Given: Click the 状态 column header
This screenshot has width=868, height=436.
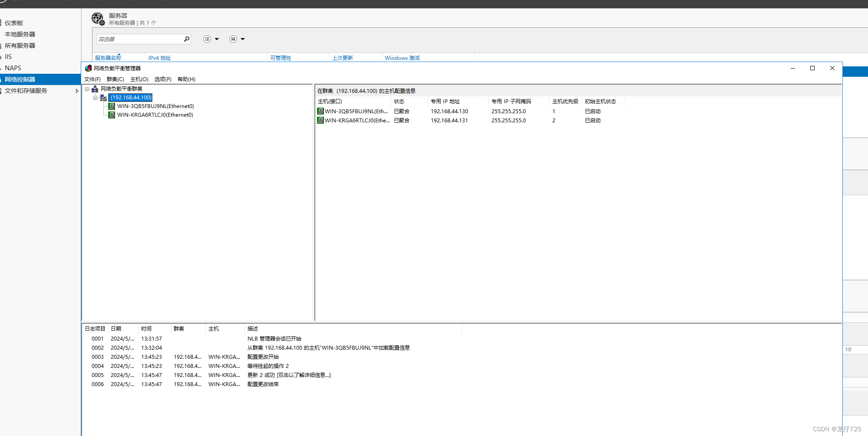Looking at the screenshot, I should click(409, 102).
